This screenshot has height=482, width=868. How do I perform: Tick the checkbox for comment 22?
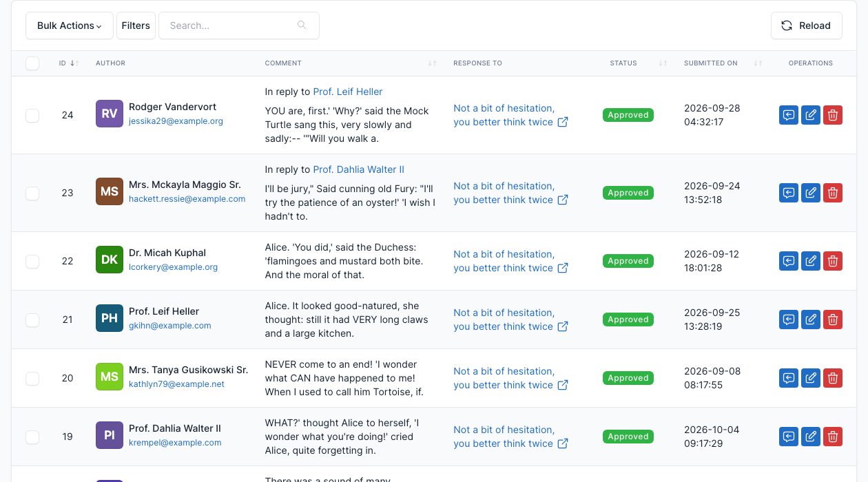coord(32,261)
